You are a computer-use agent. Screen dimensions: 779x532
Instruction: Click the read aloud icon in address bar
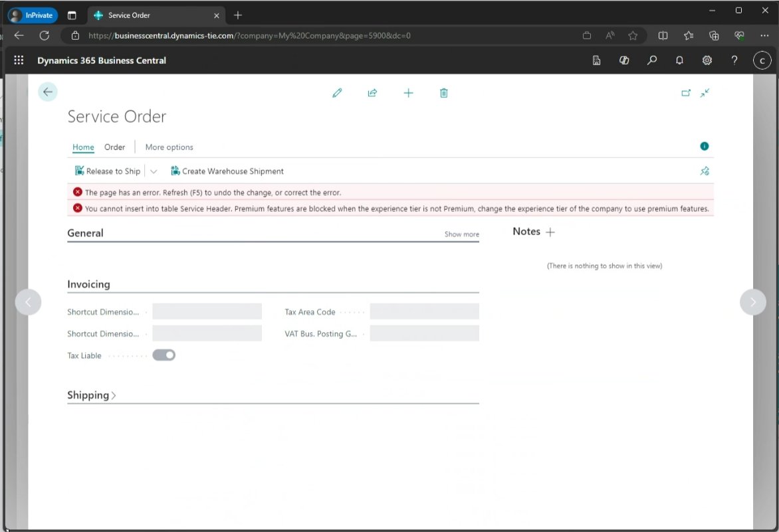click(x=610, y=35)
